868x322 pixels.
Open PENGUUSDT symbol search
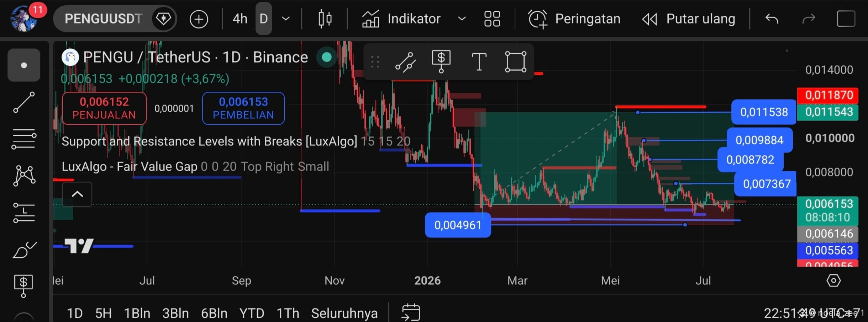(103, 18)
